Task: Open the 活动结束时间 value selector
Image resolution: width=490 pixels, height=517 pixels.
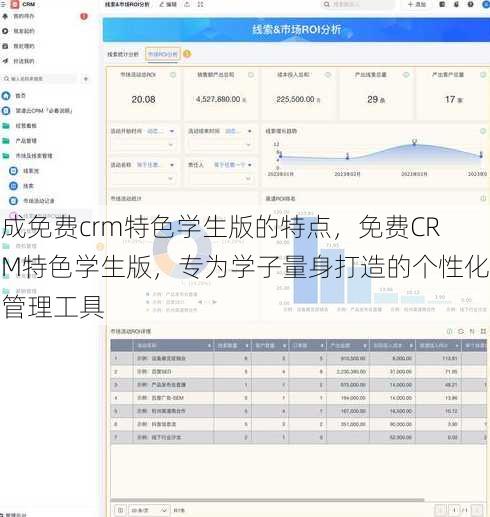Action: point(221,145)
